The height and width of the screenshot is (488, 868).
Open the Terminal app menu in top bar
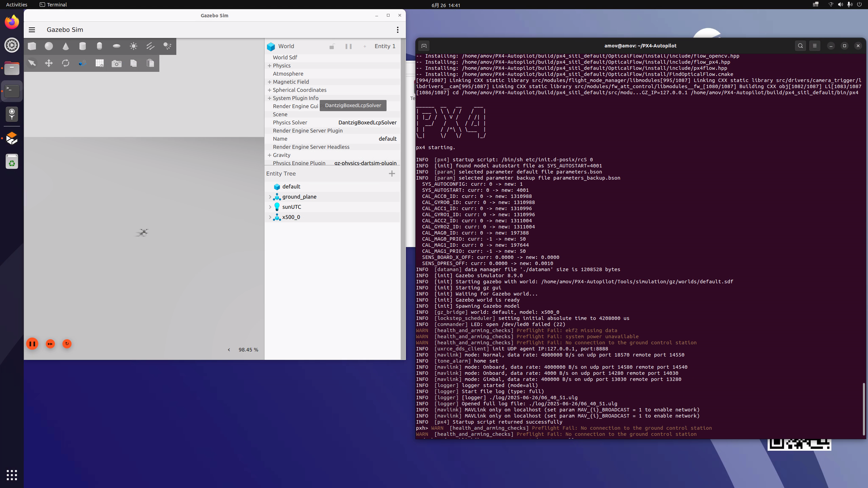[53, 5]
